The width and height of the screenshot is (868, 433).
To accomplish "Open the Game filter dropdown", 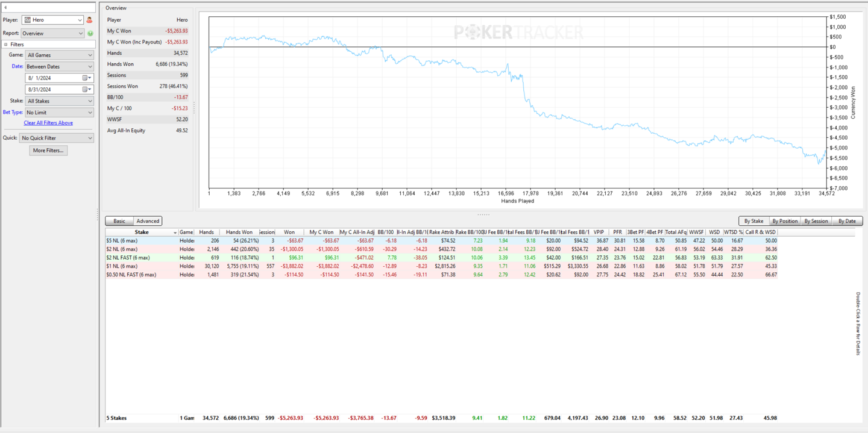I will point(59,55).
